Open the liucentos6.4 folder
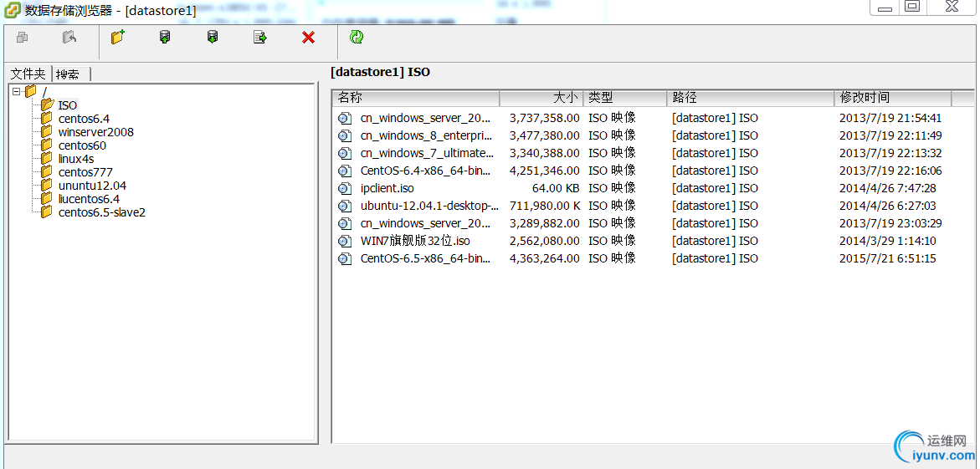Image resolution: width=980 pixels, height=469 pixels. (x=89, y=199)
